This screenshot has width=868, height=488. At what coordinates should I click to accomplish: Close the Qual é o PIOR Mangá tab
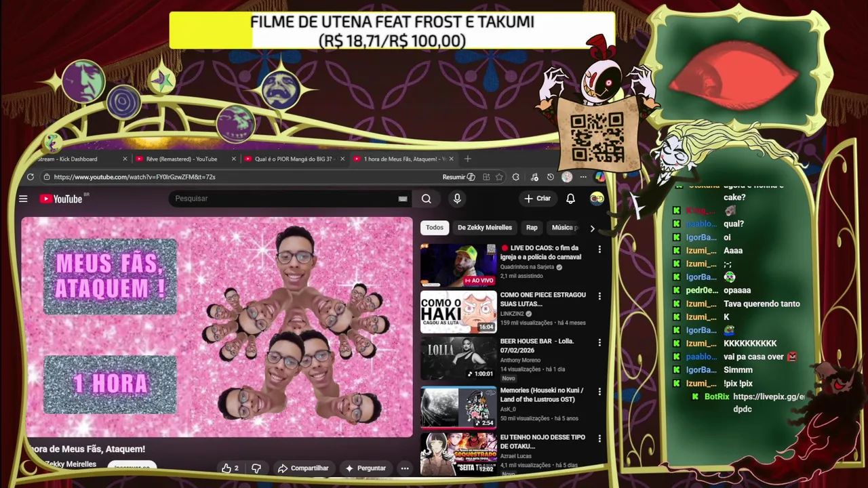tap(342, 159)
